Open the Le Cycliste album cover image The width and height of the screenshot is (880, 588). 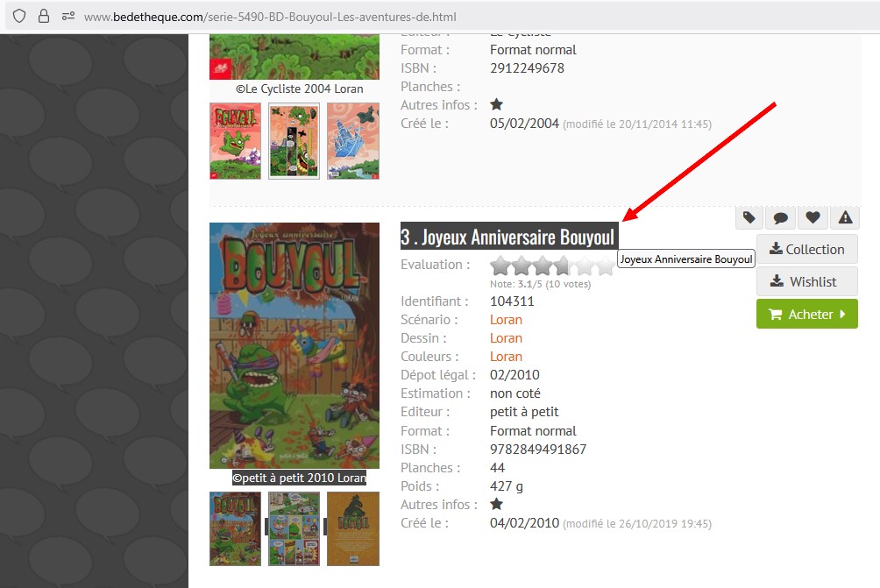coord(295,57)
